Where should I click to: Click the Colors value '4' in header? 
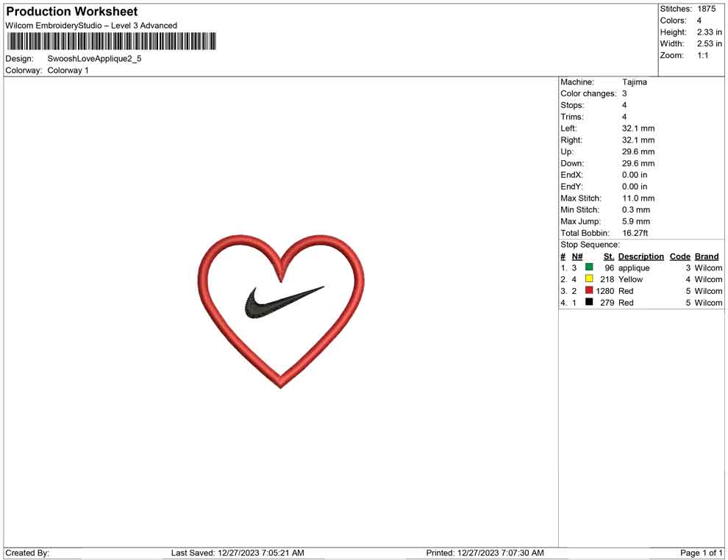point(699,21)
